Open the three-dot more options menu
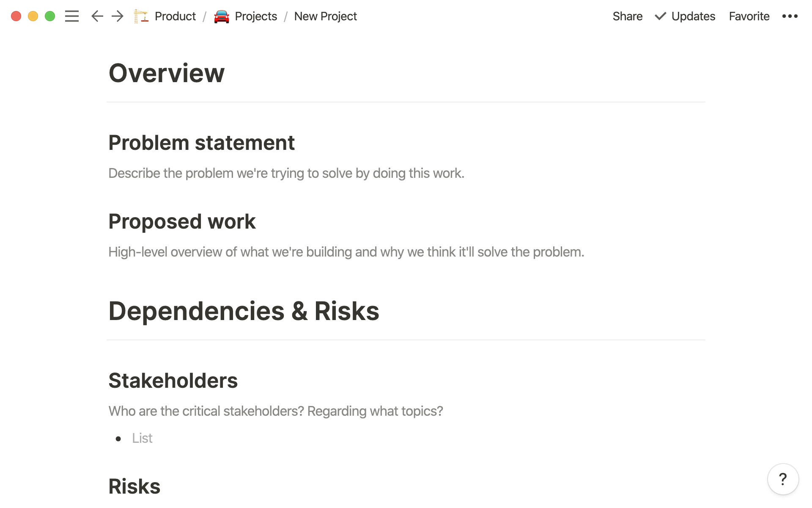 tap(792, 17)
